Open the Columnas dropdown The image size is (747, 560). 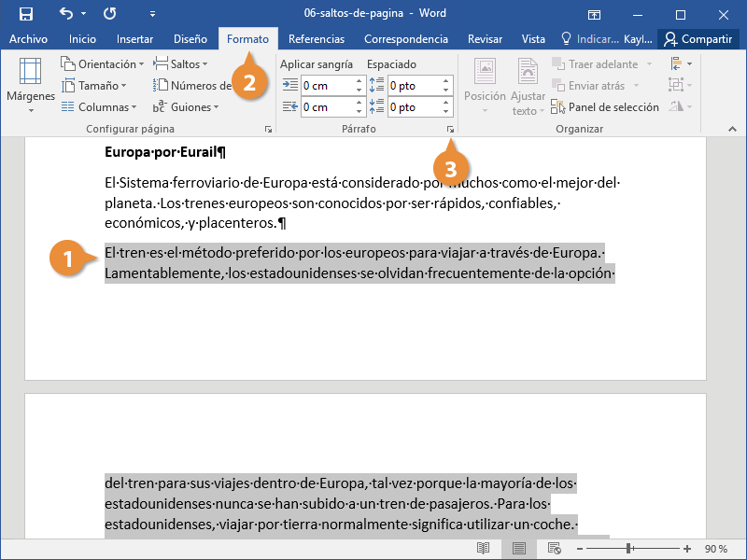(99, 107)
